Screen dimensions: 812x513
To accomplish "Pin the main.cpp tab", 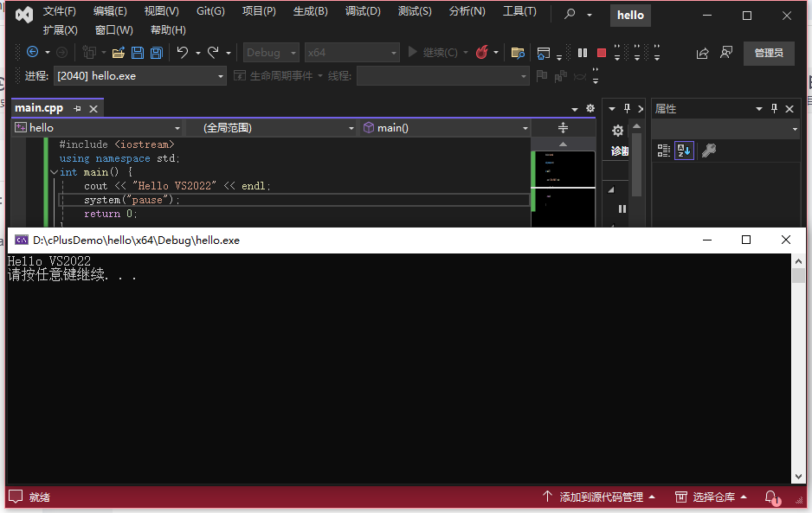I will point(77,109).
